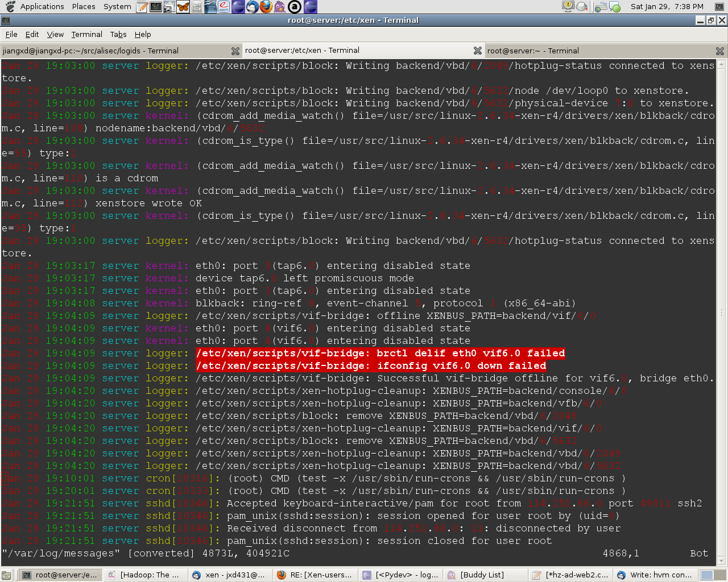Viewport: 728px width, 582px height.
Task: Click the date and time clock
Action: (667, 7)
